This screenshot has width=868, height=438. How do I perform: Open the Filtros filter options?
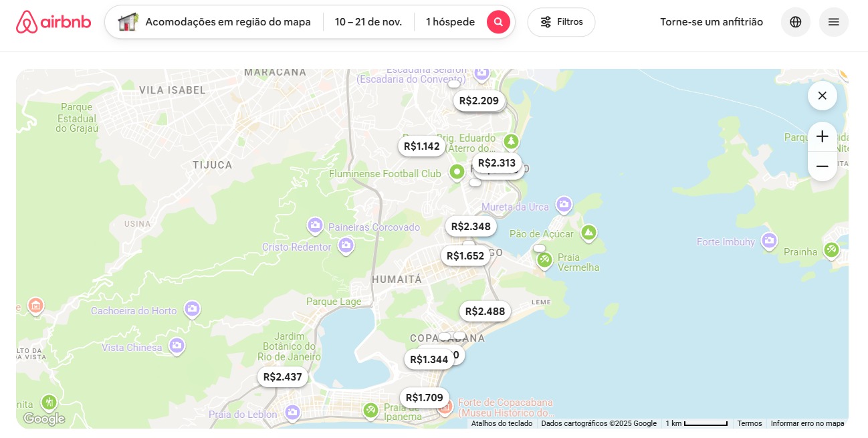click(x=561, y=22)
